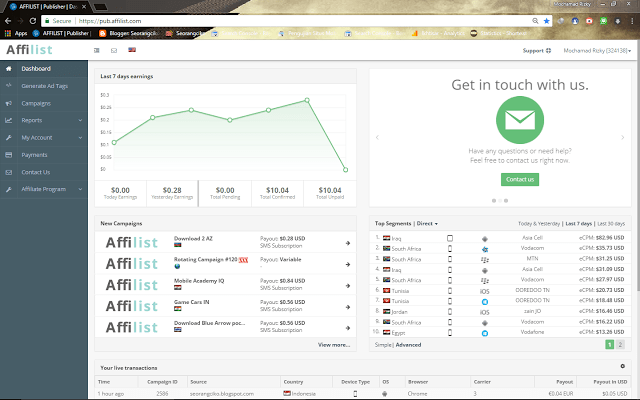Click the mail icon in top header

[x=114, y=50]
